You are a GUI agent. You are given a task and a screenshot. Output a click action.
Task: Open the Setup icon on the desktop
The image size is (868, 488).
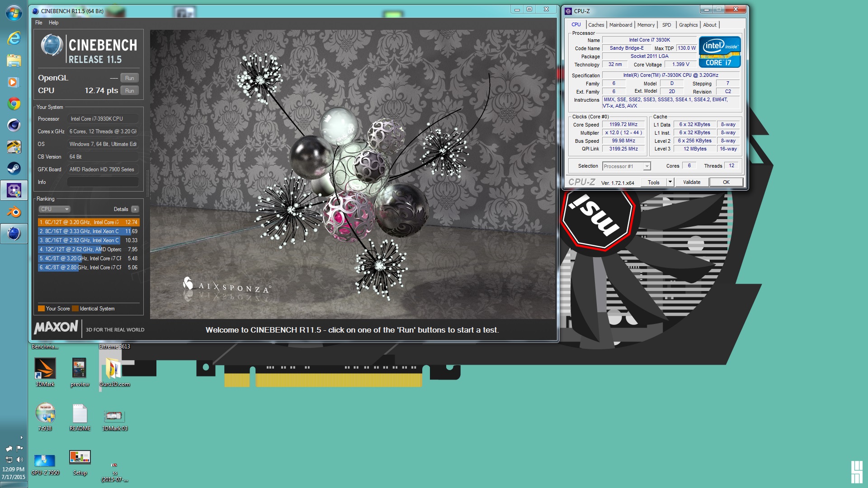point(80,463)
